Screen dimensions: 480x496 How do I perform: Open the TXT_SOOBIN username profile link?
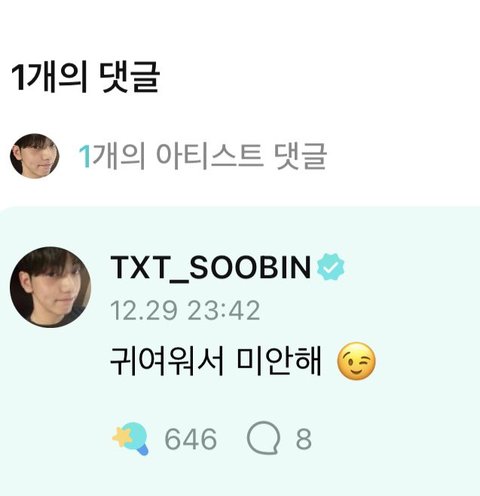[x=211, y=267]
